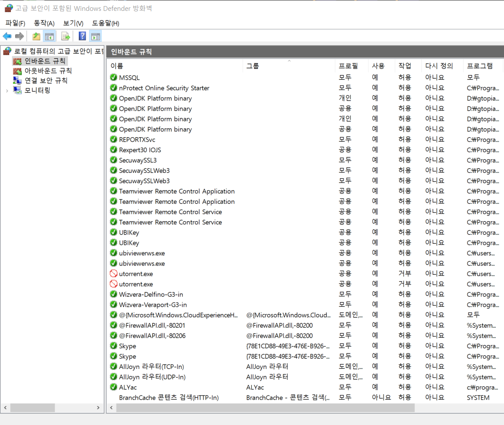Click the monitoring tree icon
The width and height of the screenshot is (504, 425).
(x=17, y=90)
